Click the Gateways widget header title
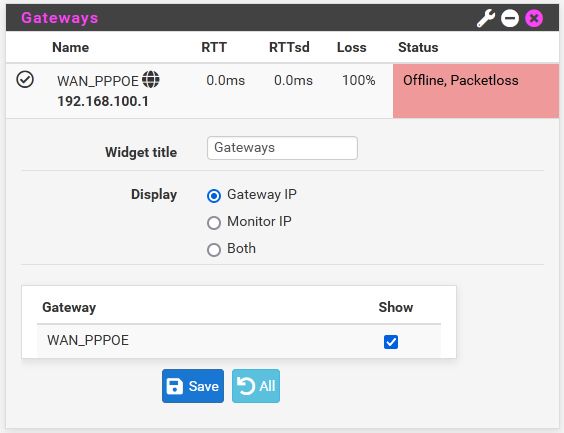 [59, 18]
